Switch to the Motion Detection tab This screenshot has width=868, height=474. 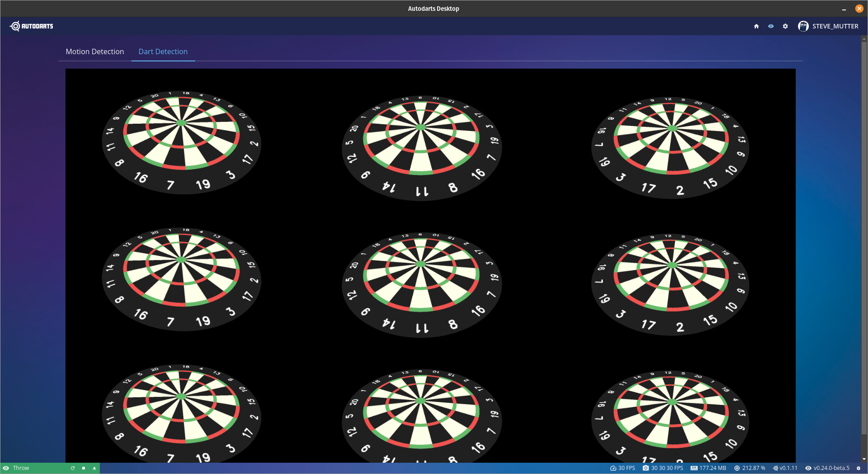pyautogui.click(x=94, y=51)
